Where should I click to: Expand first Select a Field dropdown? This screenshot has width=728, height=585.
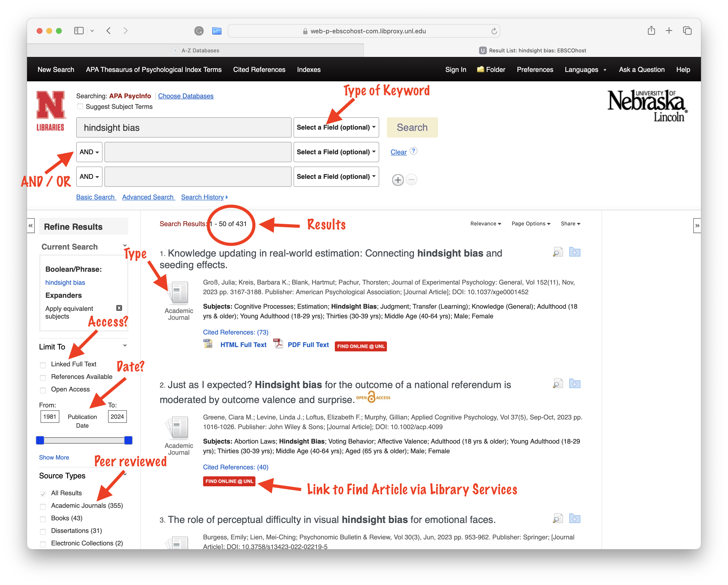click(336, 127)
